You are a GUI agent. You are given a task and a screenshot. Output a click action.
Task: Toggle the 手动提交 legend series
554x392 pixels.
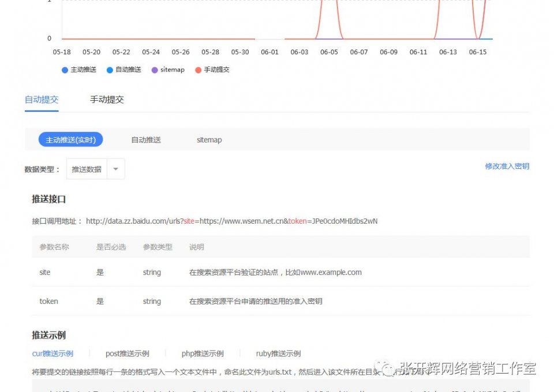pos(212,70)
